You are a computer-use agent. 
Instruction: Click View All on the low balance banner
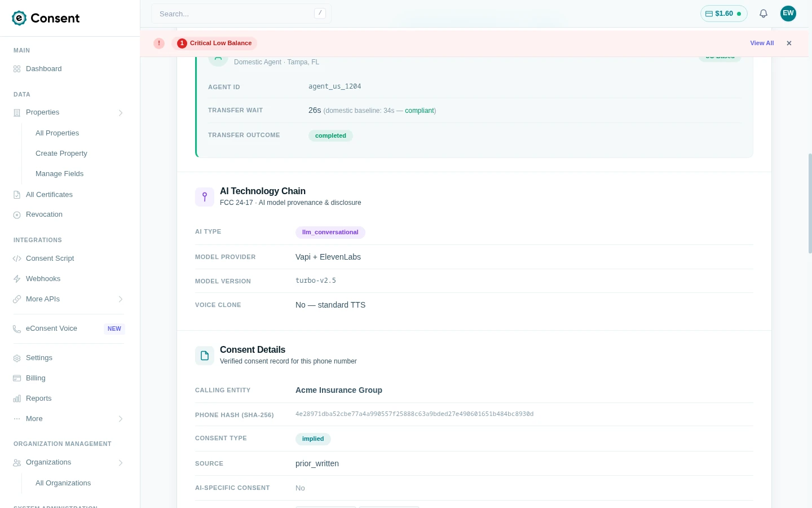point(762,43)
